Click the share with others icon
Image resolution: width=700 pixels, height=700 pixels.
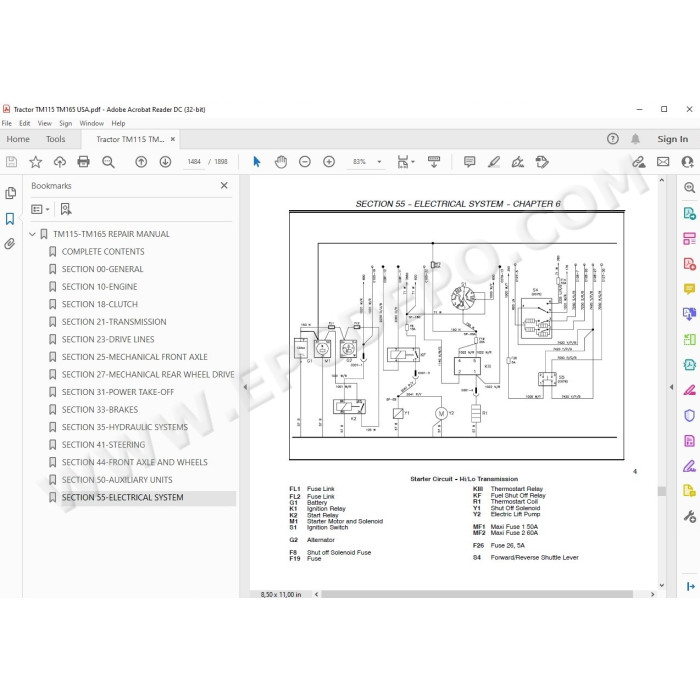pyautogui.click(x=688, y=162)
